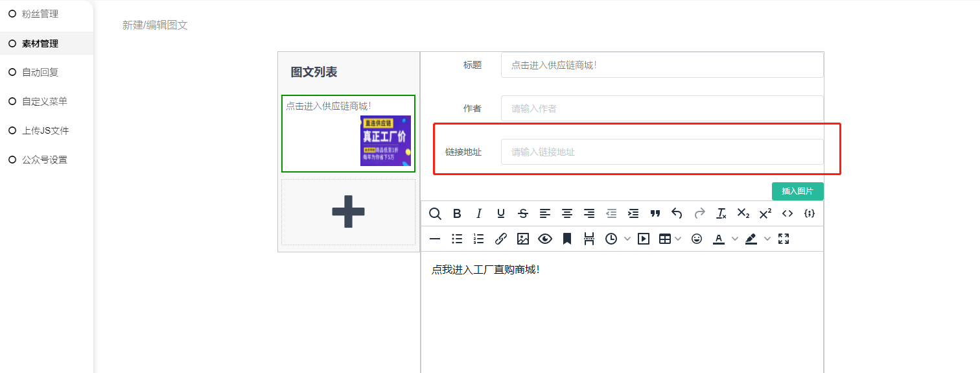The height and width of the screenshot is (373, 980).
Task: Click the italic formatting icon
Action: tap(479, 213)
